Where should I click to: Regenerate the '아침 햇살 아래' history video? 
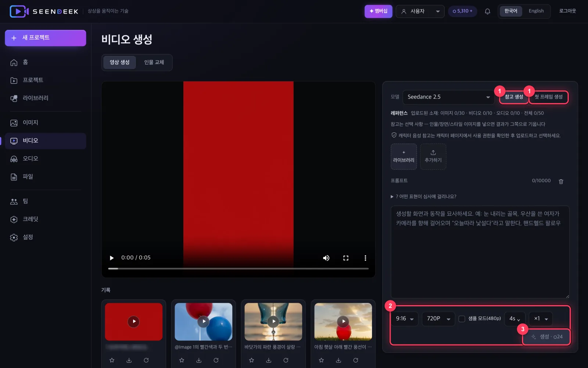click(x=356, y=360)
